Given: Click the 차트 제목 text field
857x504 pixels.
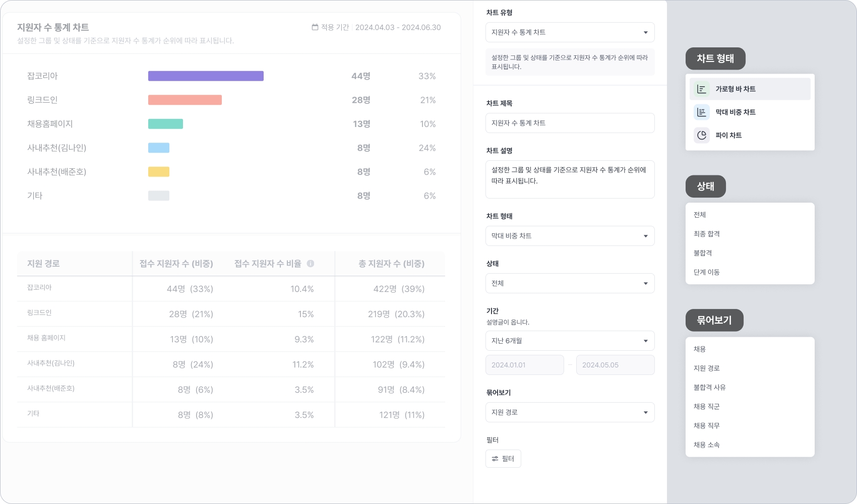Looking at the screenshot, I should click(570, 123).
